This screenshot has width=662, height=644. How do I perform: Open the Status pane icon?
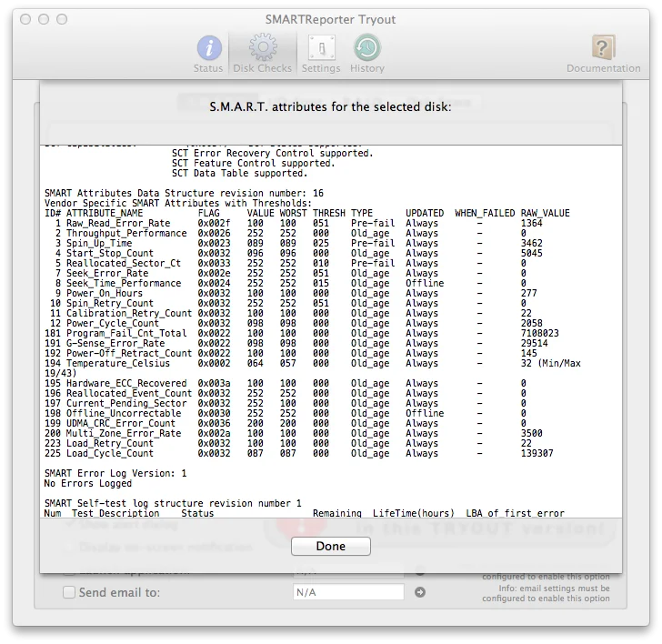[x=208, y=47]
